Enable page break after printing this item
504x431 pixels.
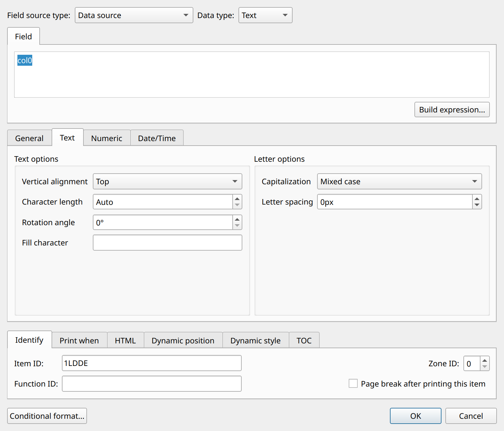(353, 383)
